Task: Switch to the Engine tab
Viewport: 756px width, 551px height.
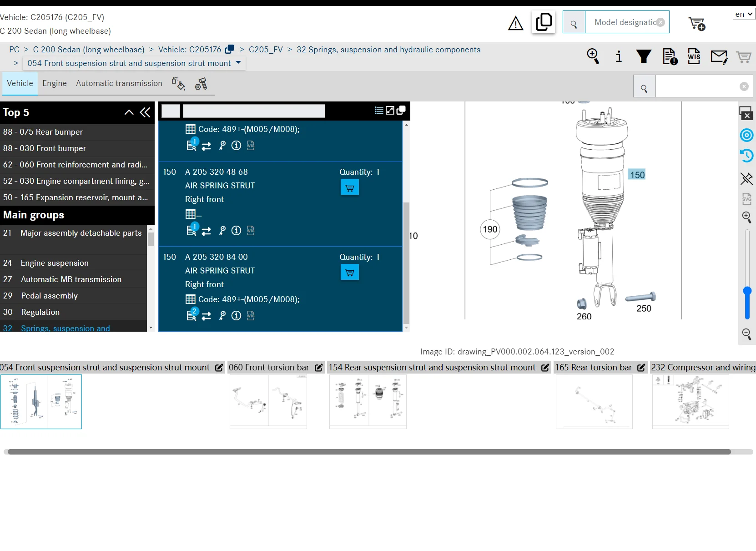Action: point(55,83)
